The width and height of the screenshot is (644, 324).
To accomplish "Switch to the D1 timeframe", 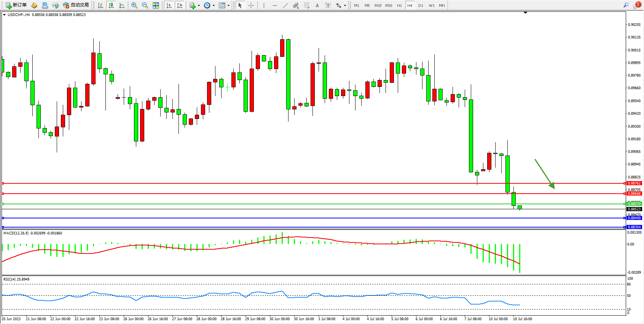I will [421, 5].
